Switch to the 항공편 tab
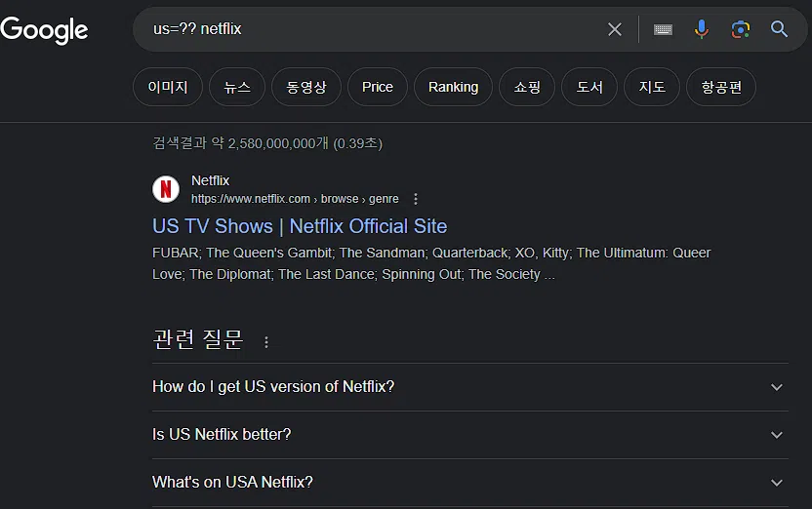812x509 pixels. click(x=721, y=87)
